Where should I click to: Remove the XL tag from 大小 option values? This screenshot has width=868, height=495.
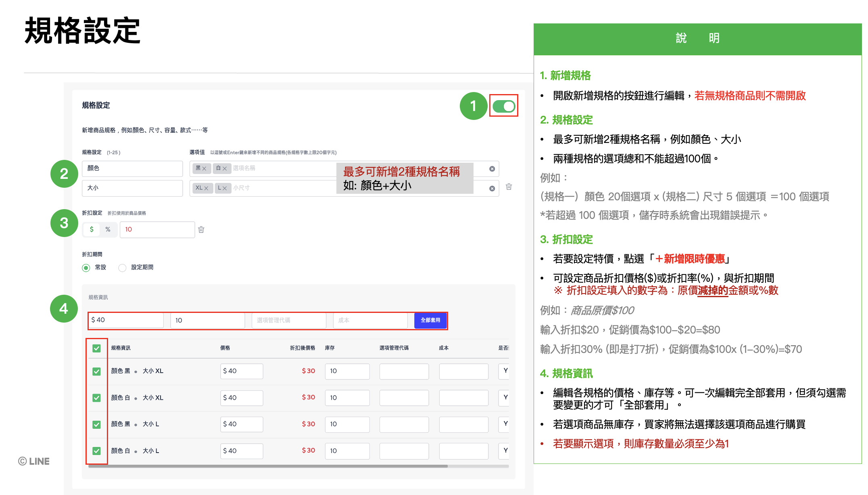click(206, 188)
